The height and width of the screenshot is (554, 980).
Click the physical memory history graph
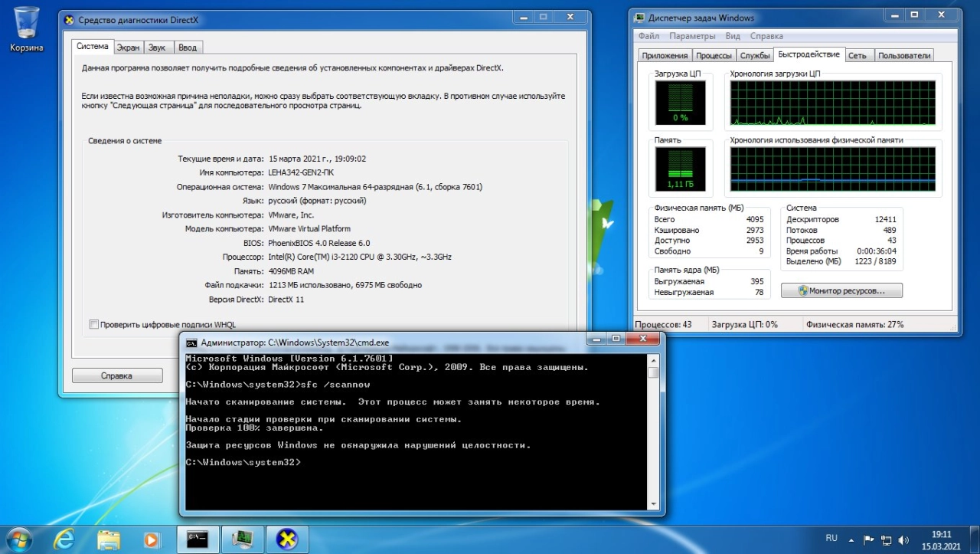833,169
